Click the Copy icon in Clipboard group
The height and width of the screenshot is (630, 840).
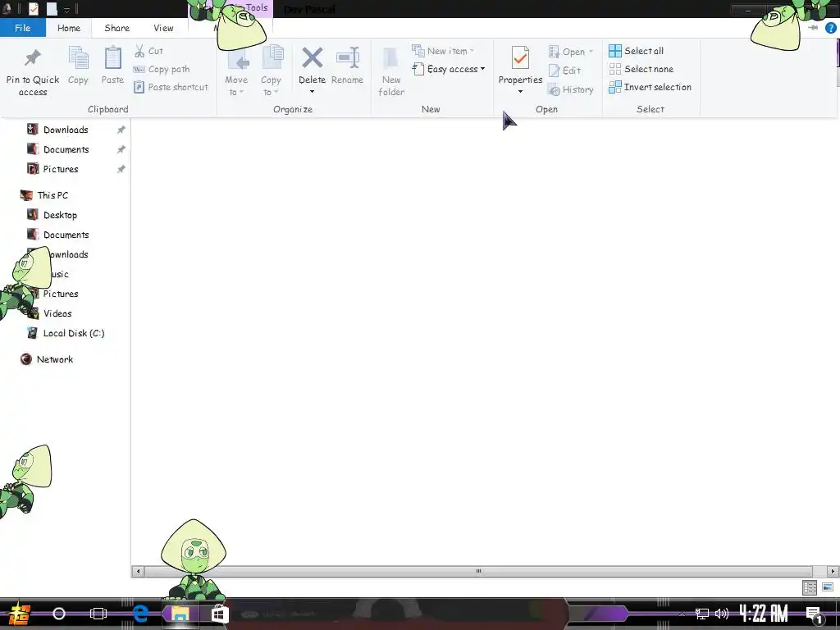click(78, 58)
